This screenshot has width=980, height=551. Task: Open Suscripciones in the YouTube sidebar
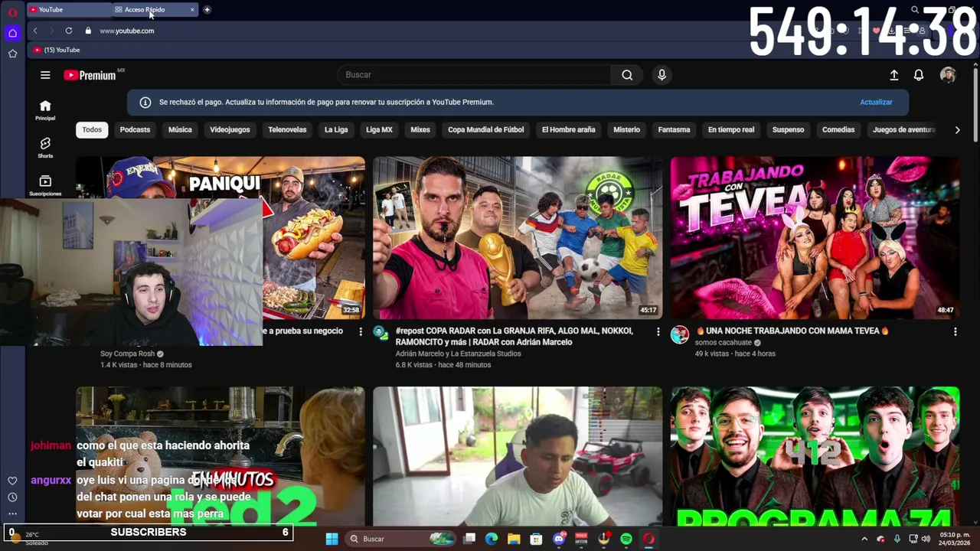[45, 184]
